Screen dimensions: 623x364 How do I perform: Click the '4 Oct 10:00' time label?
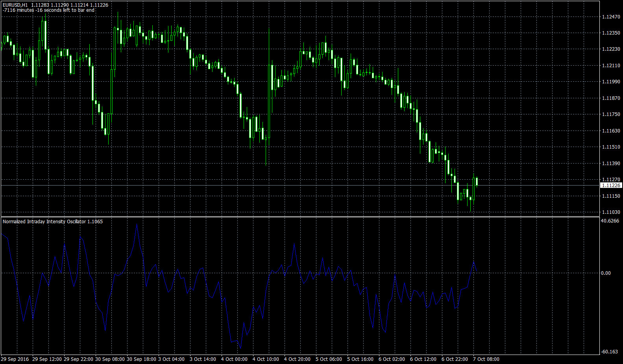(x=266, y=359)
